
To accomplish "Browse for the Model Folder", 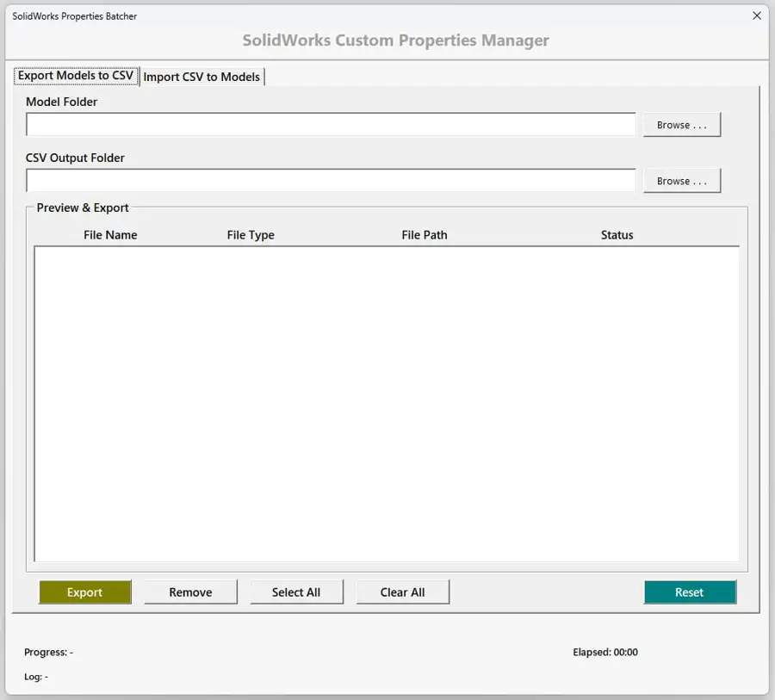I will tap(681, 124).
